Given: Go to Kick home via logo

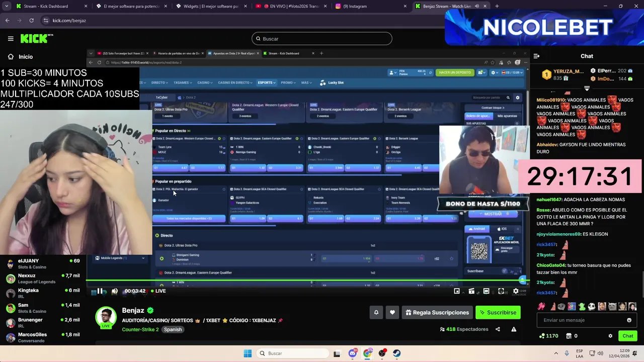Looking at the screenshot, I should click(x=36, y=39).
